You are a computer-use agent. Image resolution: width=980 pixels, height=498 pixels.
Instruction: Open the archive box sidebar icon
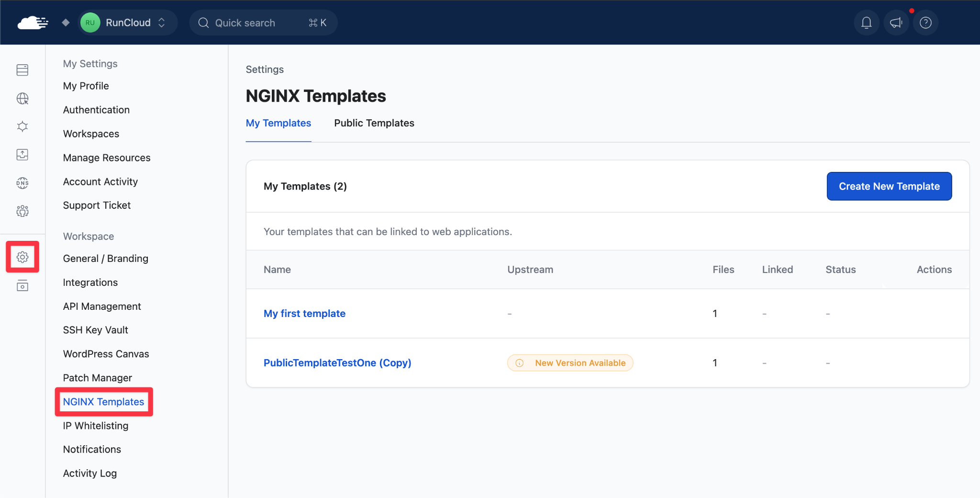coord(22,286)
